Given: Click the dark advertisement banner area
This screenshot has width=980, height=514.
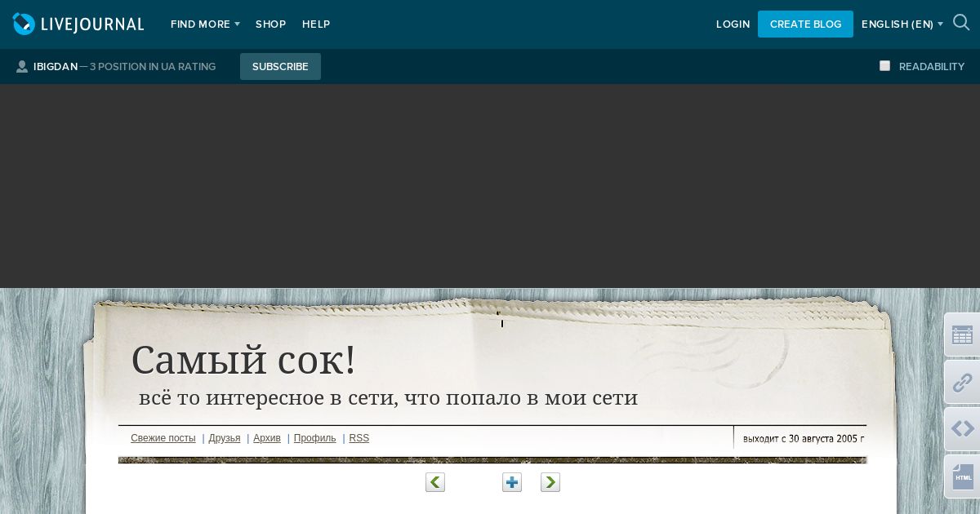Looking at the screenshot, I should [x=490, y=186].
